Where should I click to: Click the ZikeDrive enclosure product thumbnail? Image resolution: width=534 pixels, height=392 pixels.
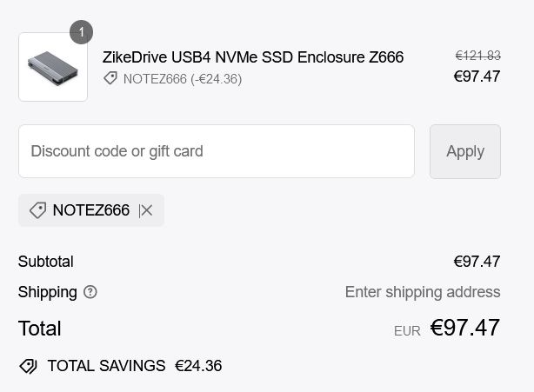pyautogui.click(x=53, y=67)
